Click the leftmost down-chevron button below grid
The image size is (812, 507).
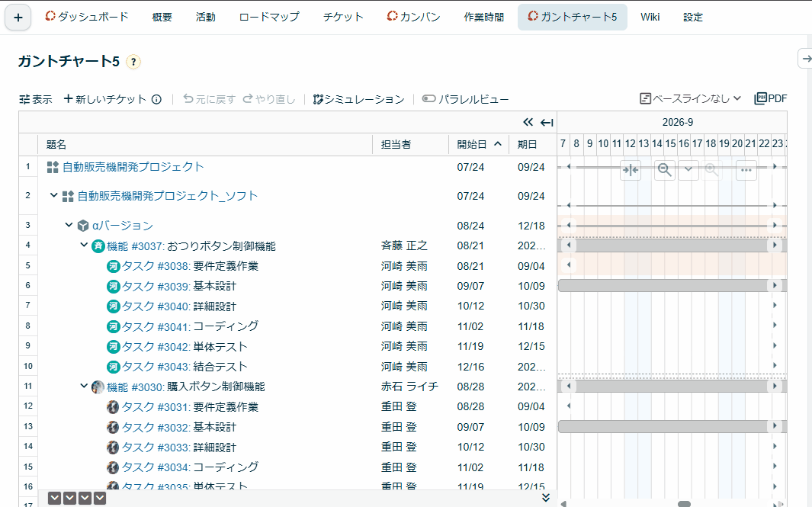click(54, 498)
